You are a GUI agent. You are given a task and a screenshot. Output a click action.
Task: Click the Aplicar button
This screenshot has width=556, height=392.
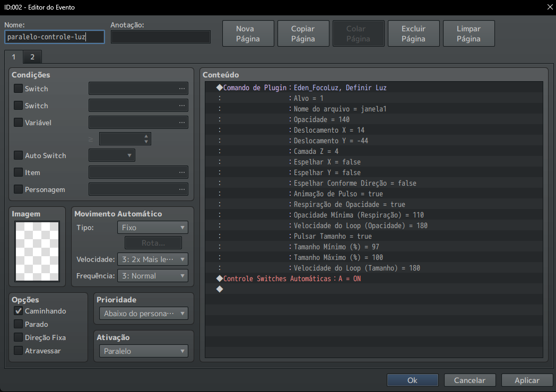[527, 380]
